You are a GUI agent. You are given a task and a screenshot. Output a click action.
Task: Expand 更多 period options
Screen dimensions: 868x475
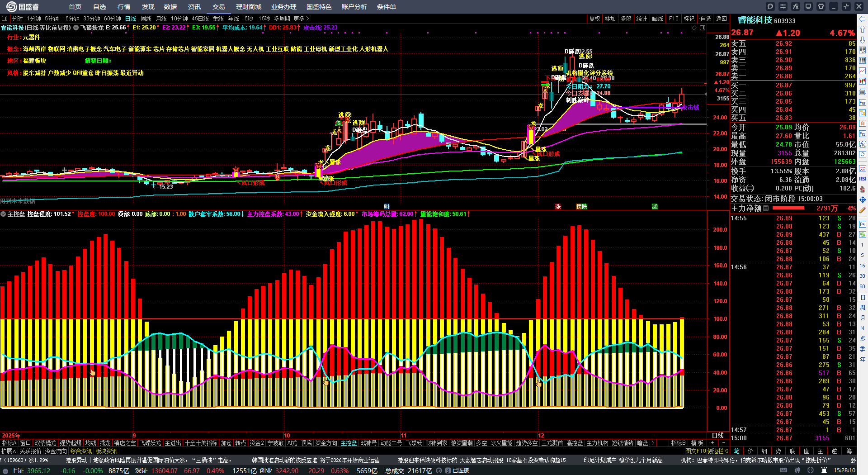[x=301, y=19]
